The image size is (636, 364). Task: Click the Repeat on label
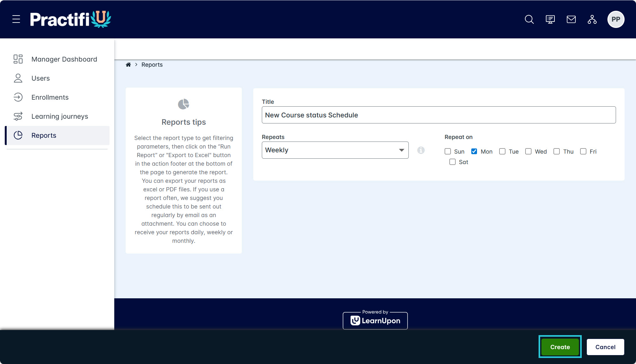click(x=459, y=137)
